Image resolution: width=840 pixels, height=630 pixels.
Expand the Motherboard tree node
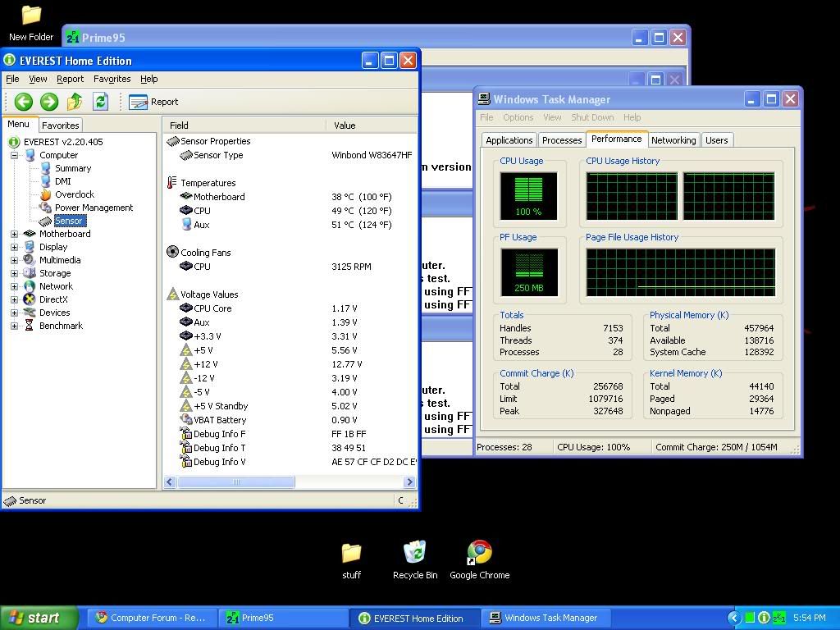(x=14, y=234)
